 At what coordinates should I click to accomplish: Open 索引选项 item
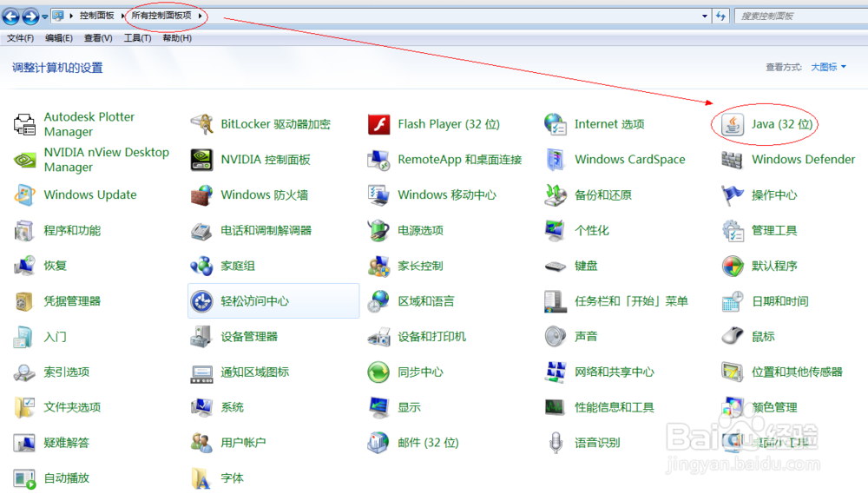tap(51, 372)
